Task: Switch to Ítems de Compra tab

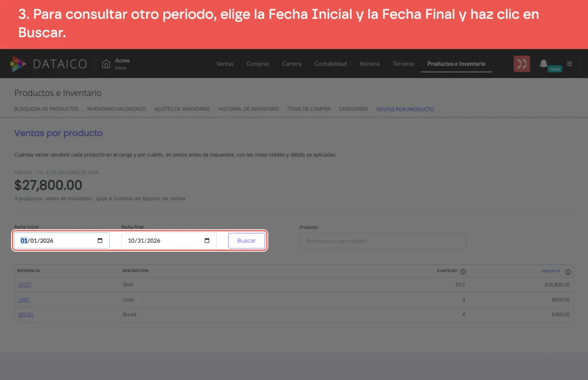Action: [309, 109]
